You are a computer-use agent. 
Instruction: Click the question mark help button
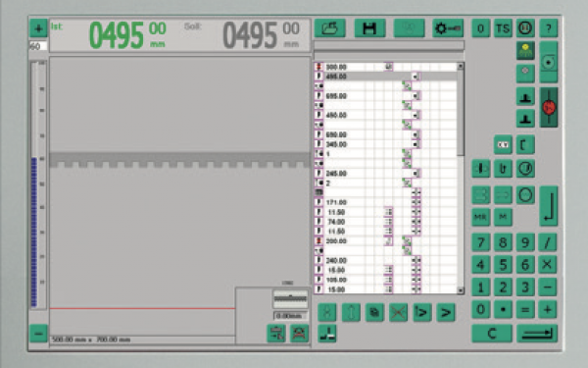(x=548, y=28)
